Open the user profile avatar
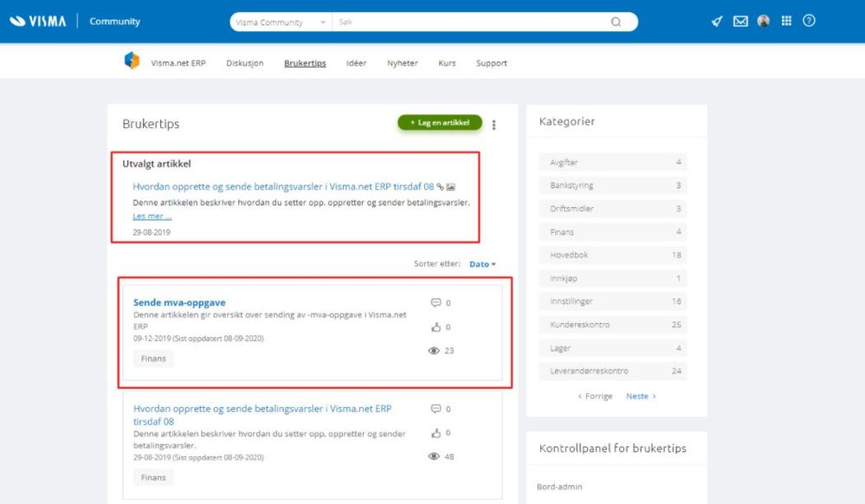Image resolution: width=865 pixels, height=504 pixels. click(764, 21)
